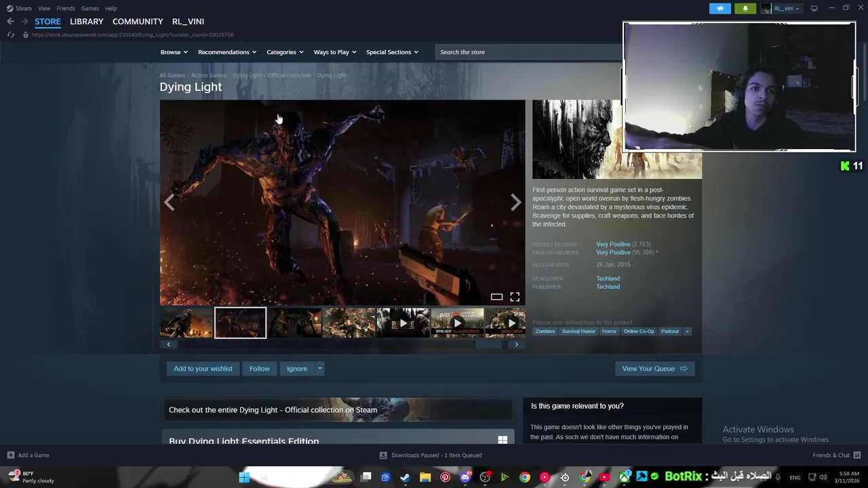868x488 pixels.
Task: Show the previous screenshot with left arrow
Action: pyautogui.click(x=169, y=202)
